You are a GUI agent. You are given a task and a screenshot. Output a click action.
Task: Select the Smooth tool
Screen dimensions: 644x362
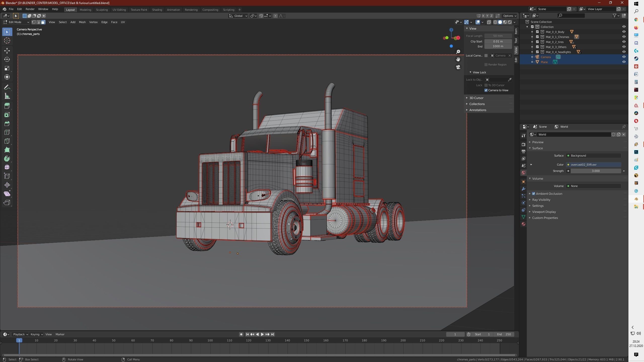[x=7, y=167]
